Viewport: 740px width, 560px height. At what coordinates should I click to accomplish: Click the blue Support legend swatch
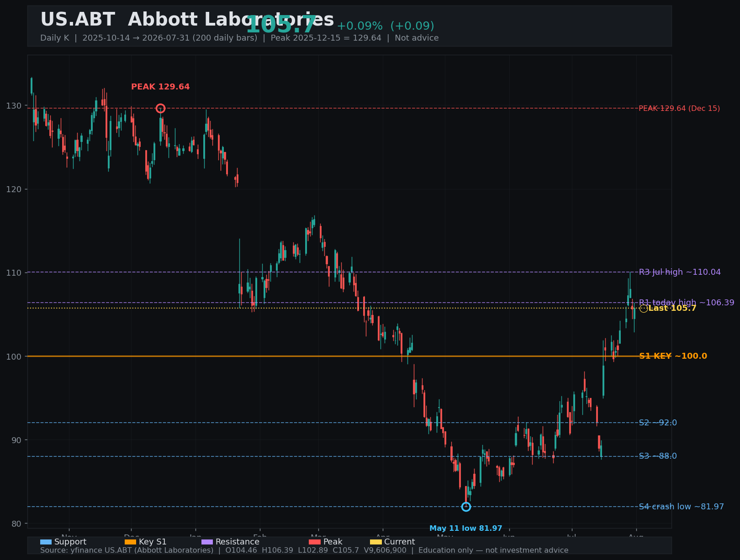click(x=46, y=542)
